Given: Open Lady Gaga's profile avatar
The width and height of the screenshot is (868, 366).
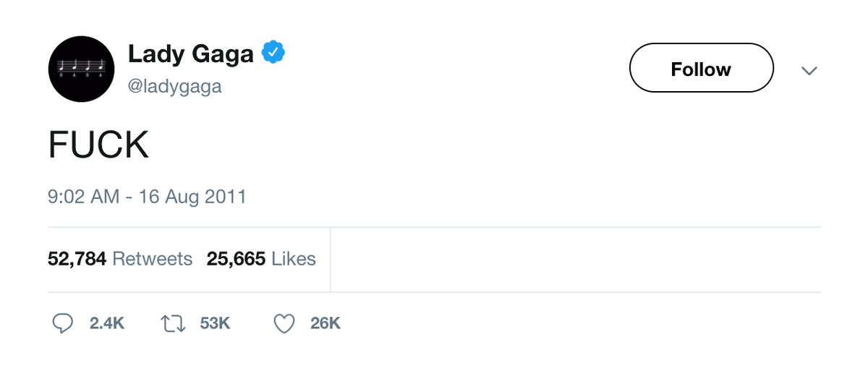Looking at the screenshot, I should point(81,69).
